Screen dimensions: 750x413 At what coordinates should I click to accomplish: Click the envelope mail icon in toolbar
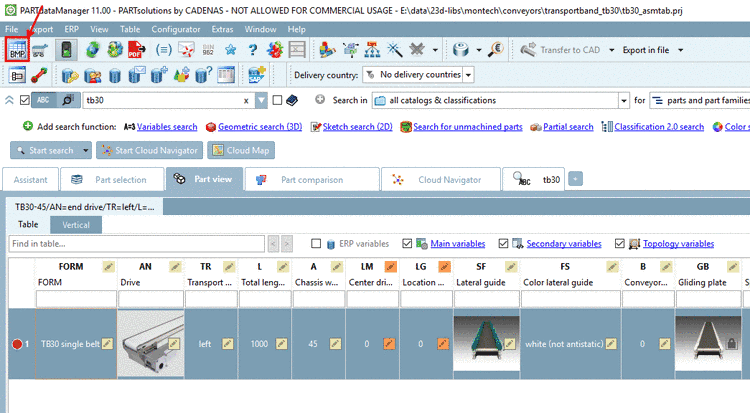tap(186, 50)
